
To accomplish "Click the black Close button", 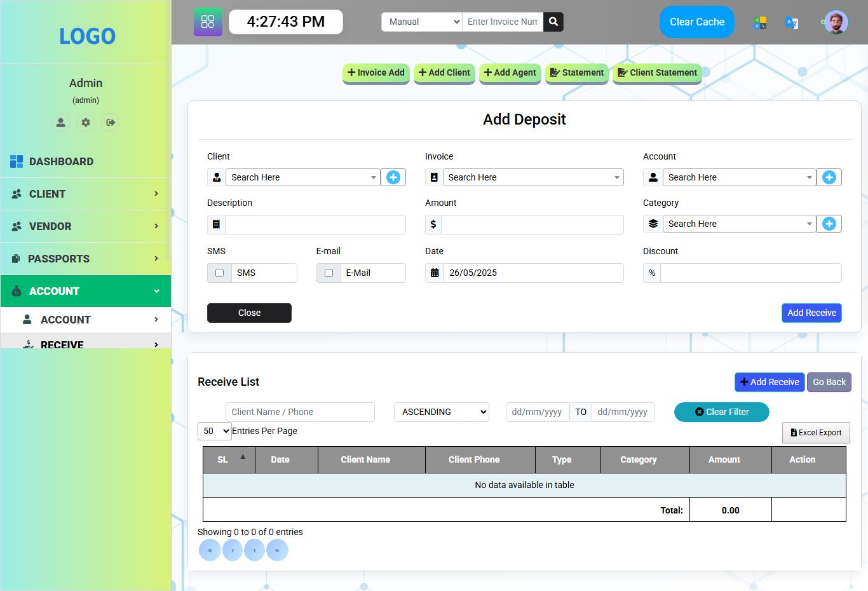I will click(249, 313).
